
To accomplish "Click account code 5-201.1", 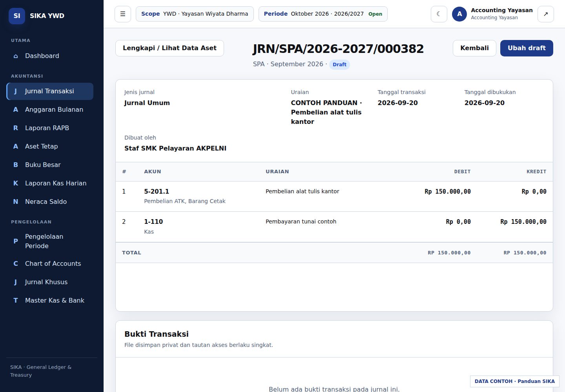I will coord(157,192).
